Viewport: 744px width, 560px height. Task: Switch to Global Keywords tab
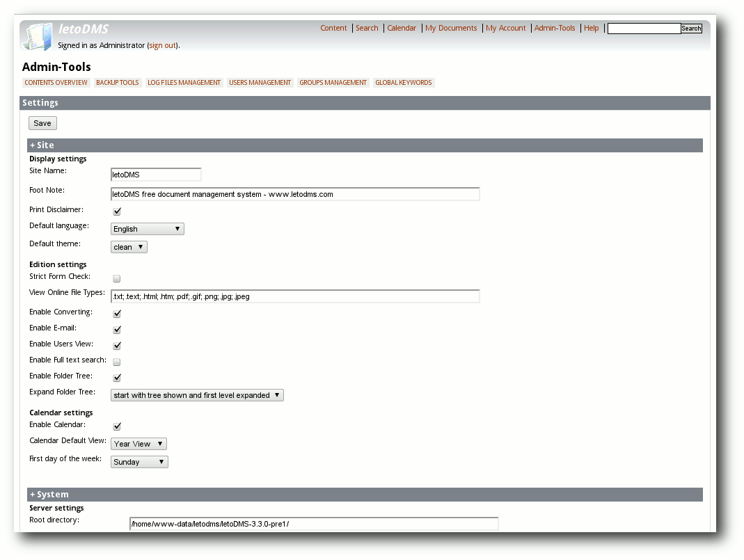click(403, 83)
